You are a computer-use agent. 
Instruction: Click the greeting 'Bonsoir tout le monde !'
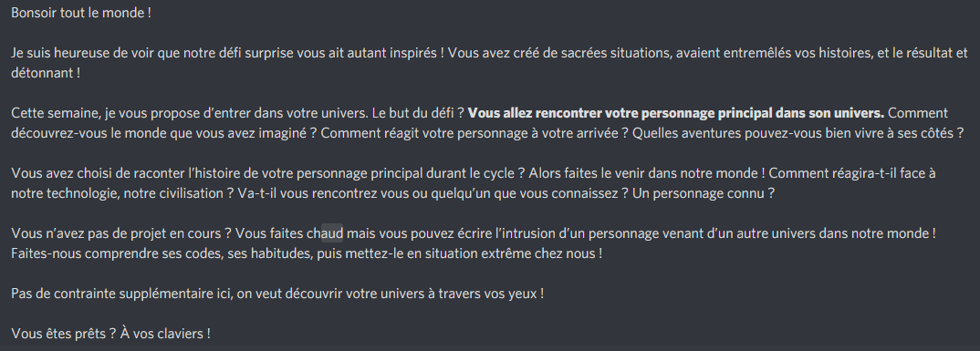tap(81, 13)
